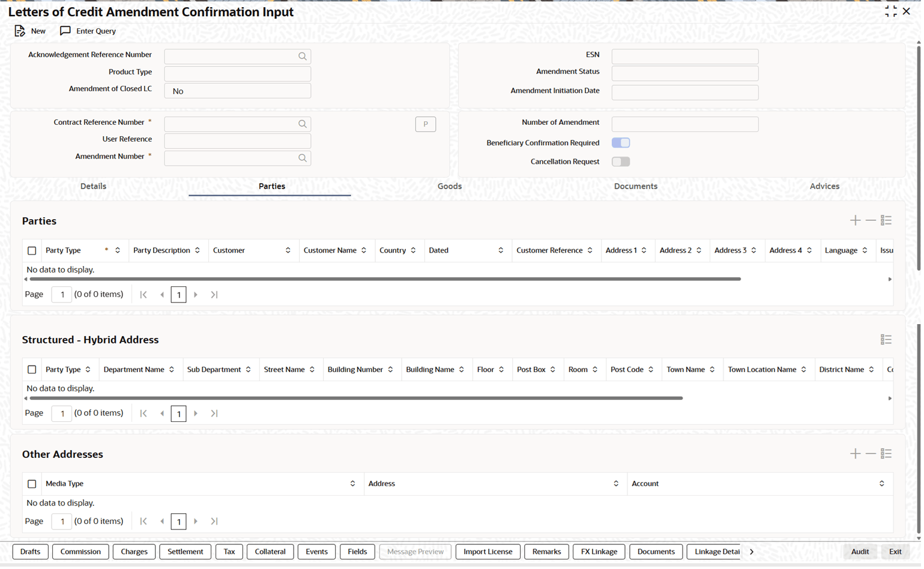Delete selected row from Other Addresses
This screenshot has height=569, width=924.
(871, 454)
